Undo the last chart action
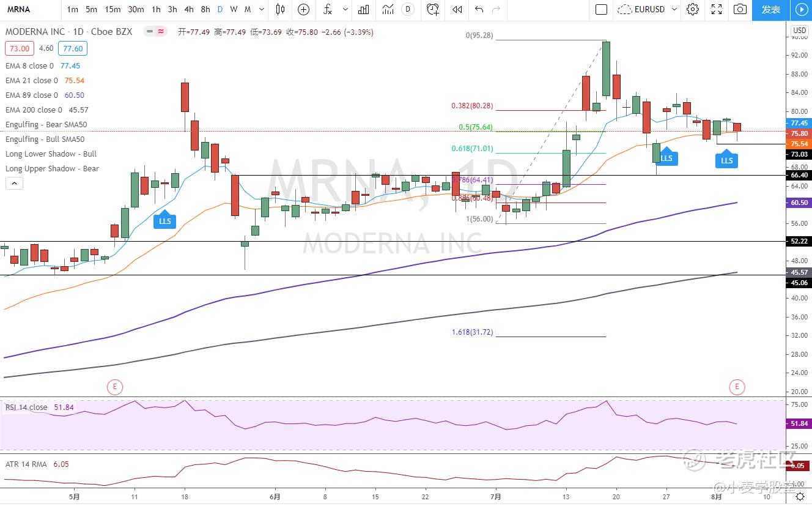Image resolution: width=812 pixels, height=506 pixels. (479, 9)
